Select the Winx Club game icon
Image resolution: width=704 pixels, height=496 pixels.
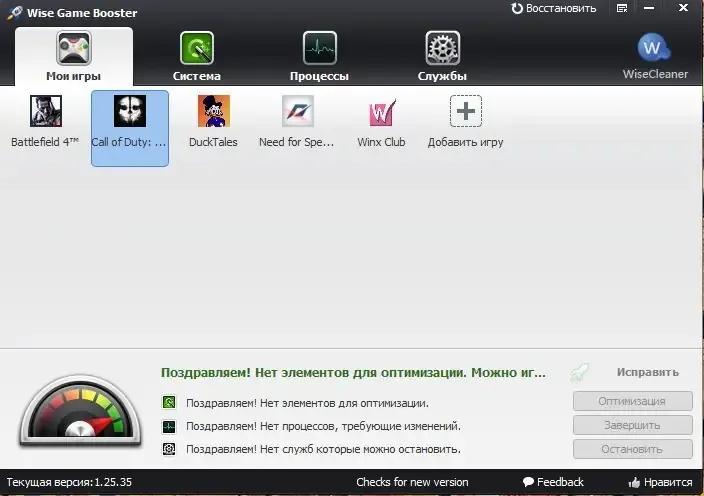point(382,112)
